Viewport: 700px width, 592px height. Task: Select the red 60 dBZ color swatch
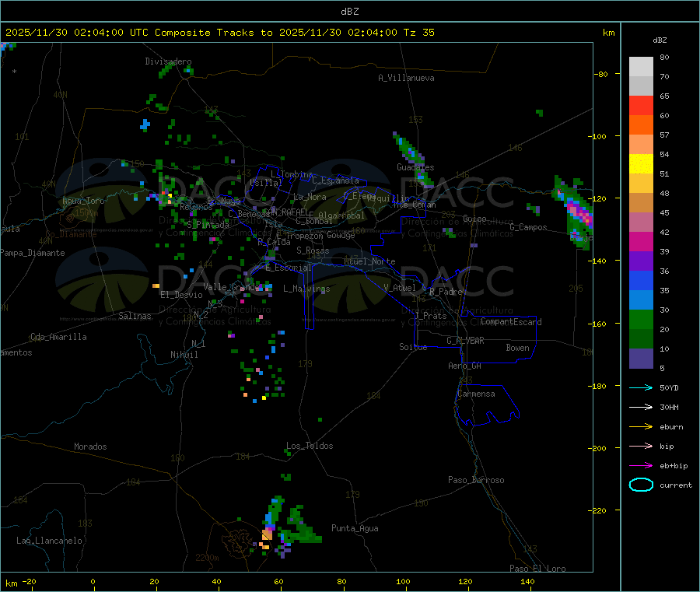pos(641,105)
